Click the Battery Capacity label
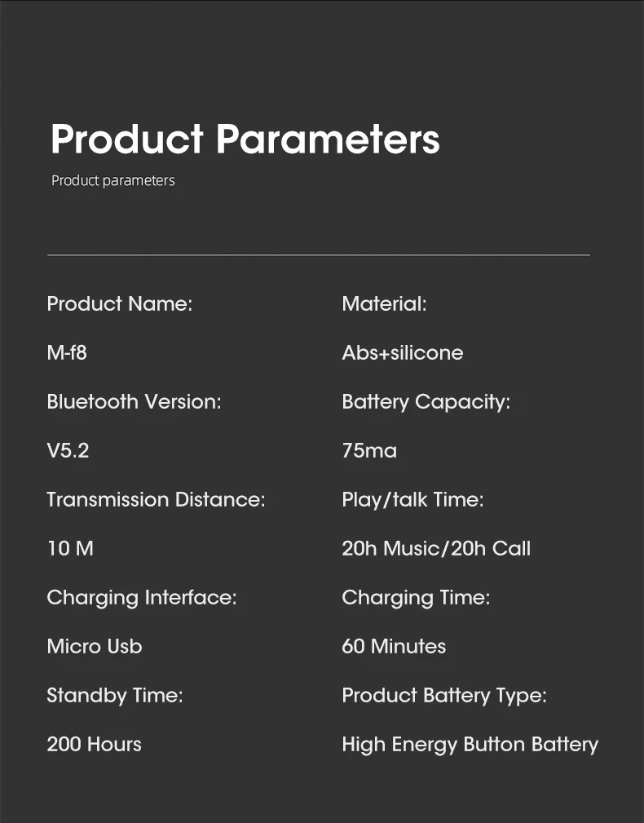This screenshot has width=644, height=823. pos(426,402)
